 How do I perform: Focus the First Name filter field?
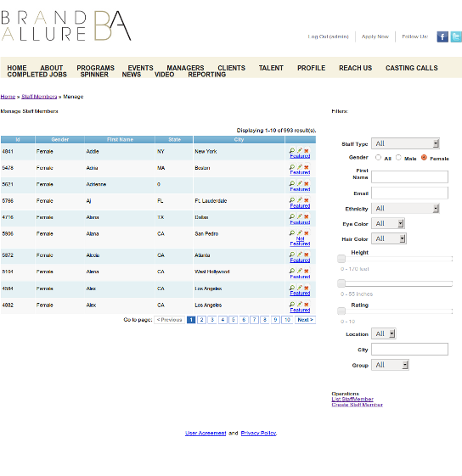click(x=409, y=176)
